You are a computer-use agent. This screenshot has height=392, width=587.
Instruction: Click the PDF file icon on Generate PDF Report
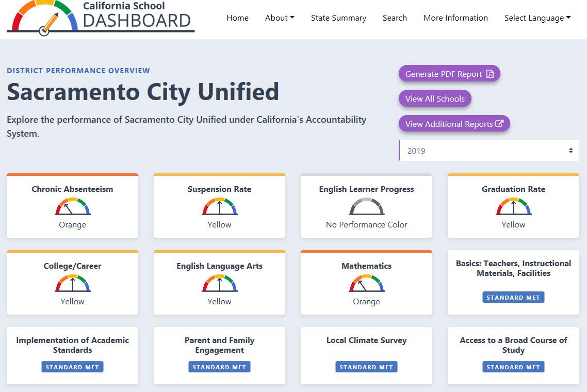[490, 74]
